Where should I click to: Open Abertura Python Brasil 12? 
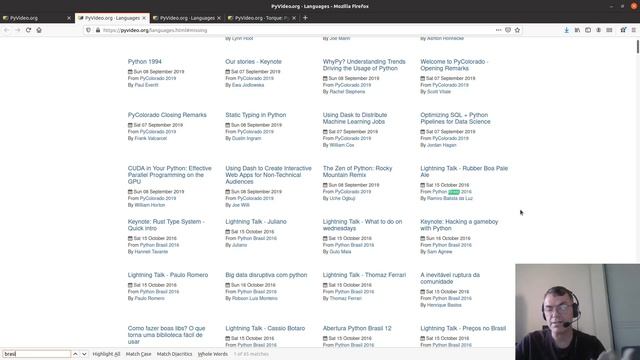click(x=357, y=328)
